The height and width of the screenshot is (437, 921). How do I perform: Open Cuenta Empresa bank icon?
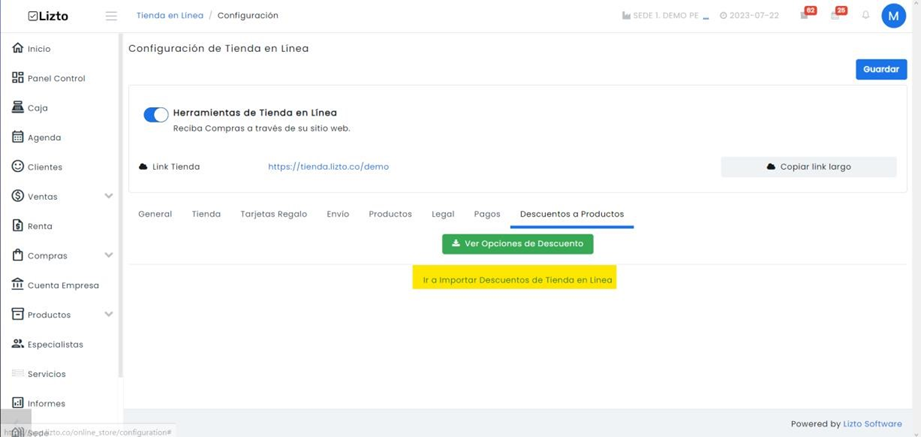click(x=18, y=285)
